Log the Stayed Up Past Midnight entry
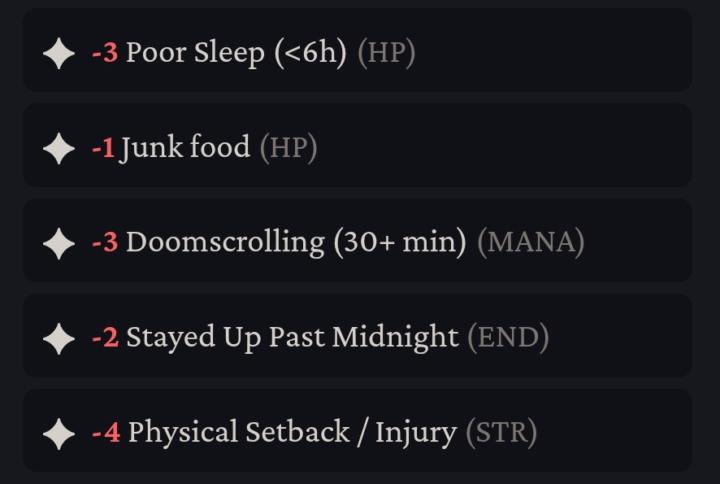The width and height of the screenshot is (720, 484). (292, 338)
